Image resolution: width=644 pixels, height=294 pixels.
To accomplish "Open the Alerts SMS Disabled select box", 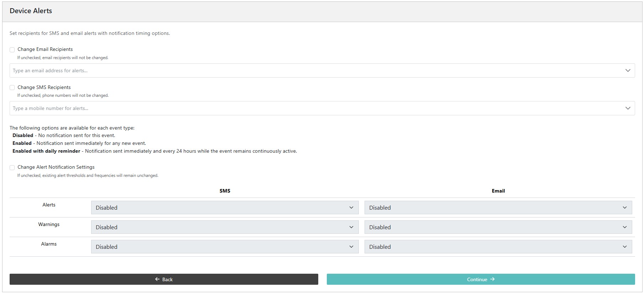I will coord(224,208).
